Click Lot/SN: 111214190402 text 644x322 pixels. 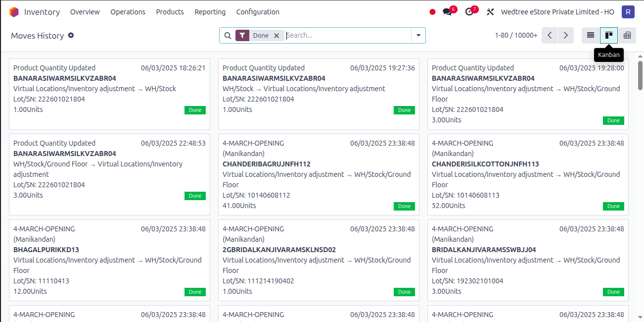[258, 281]
